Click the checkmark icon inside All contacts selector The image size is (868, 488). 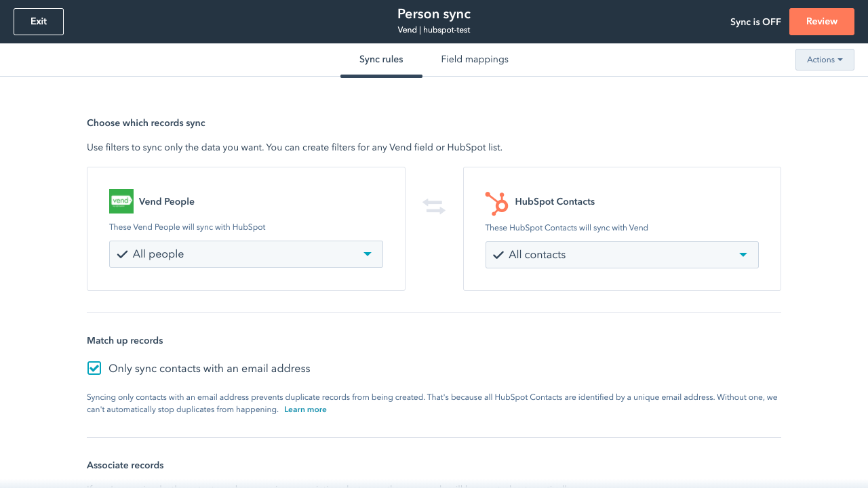click(498, 255)
